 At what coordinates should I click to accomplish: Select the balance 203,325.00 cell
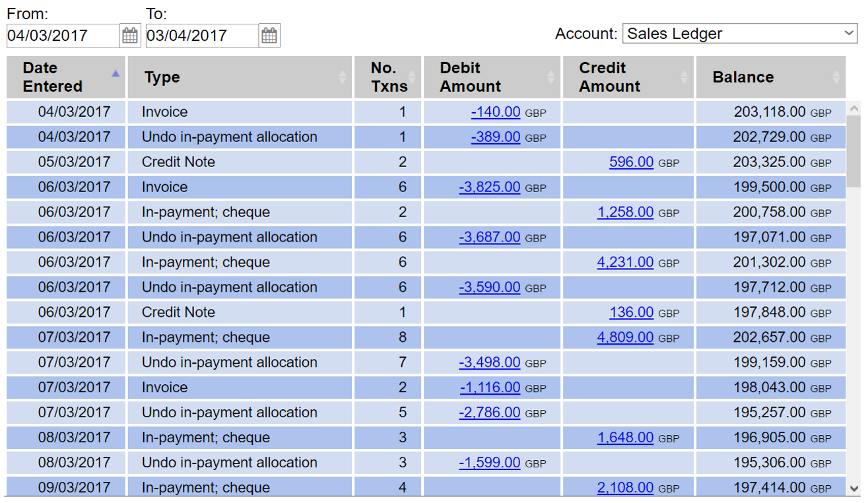[x=770, y=162]
